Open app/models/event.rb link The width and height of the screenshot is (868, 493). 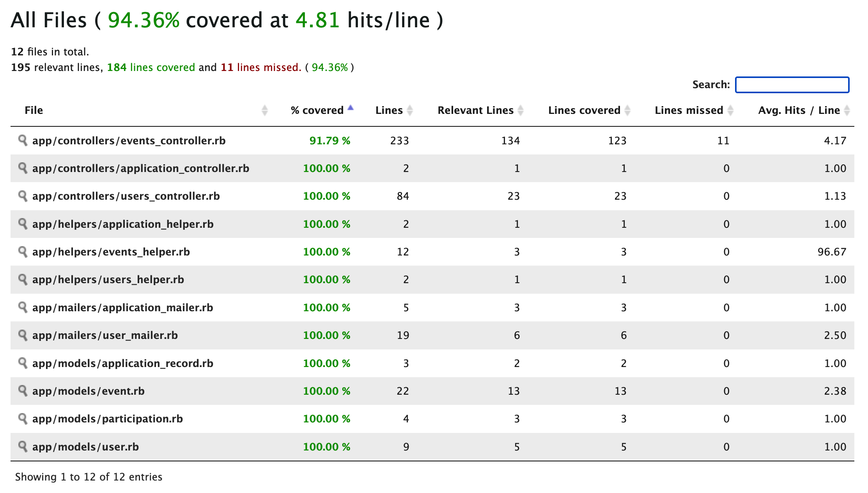click(89, 391)
